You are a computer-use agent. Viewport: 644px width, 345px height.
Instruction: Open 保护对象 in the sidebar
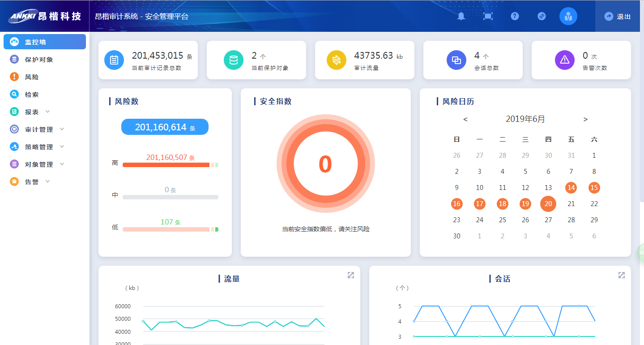point(38,60)
